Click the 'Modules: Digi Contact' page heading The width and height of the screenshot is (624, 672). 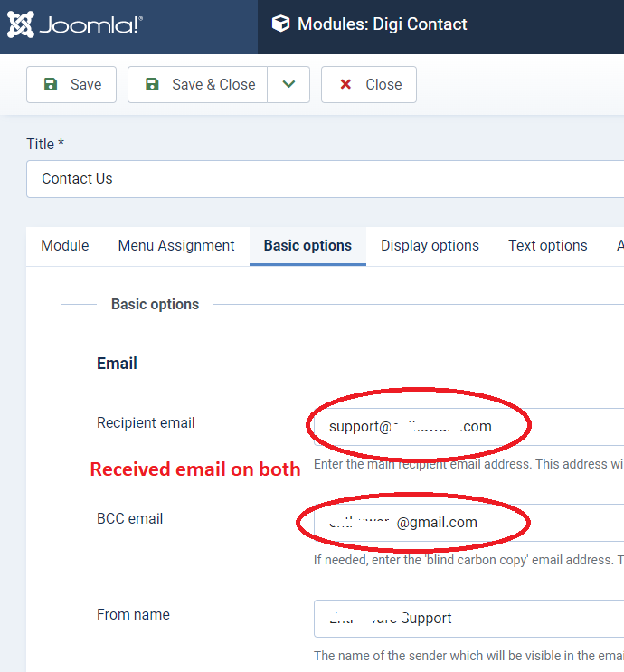pyautogui.click(x=383, y=24)
